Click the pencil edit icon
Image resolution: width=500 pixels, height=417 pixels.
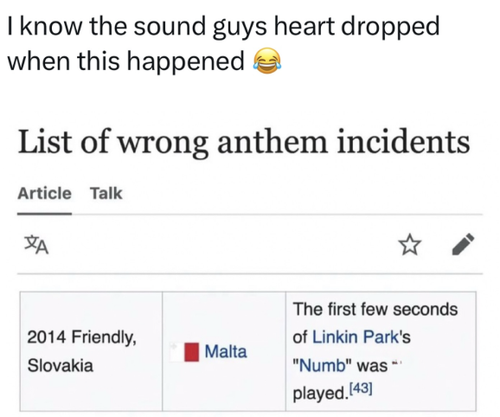click(463, 244)
